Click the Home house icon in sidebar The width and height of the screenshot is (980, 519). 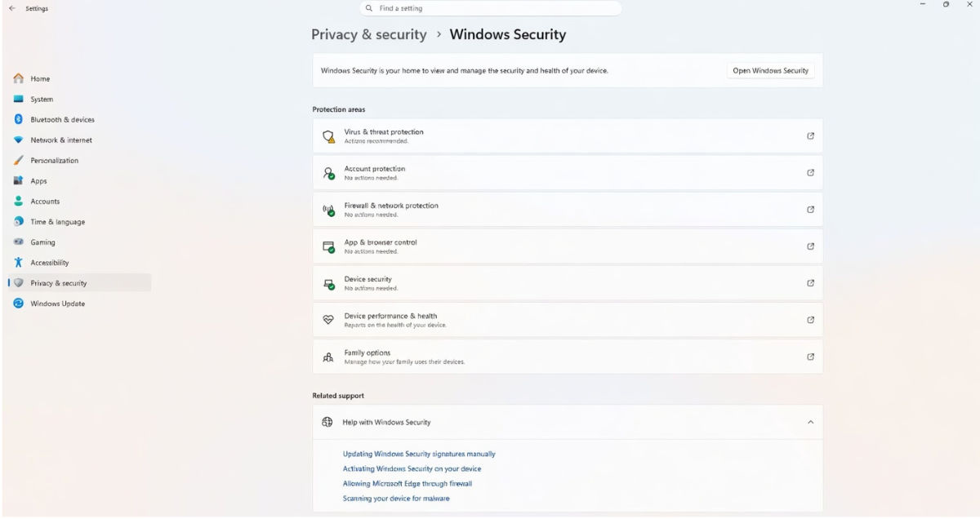(x=18, y=78)
